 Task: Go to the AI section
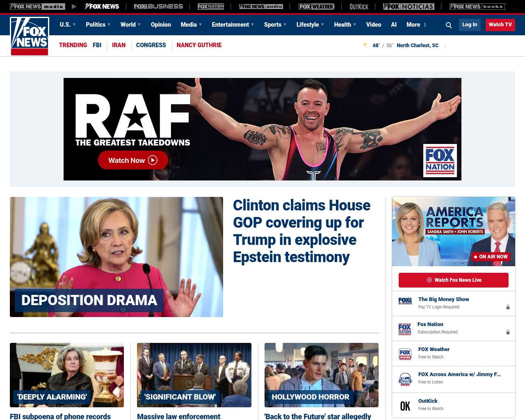394,25
